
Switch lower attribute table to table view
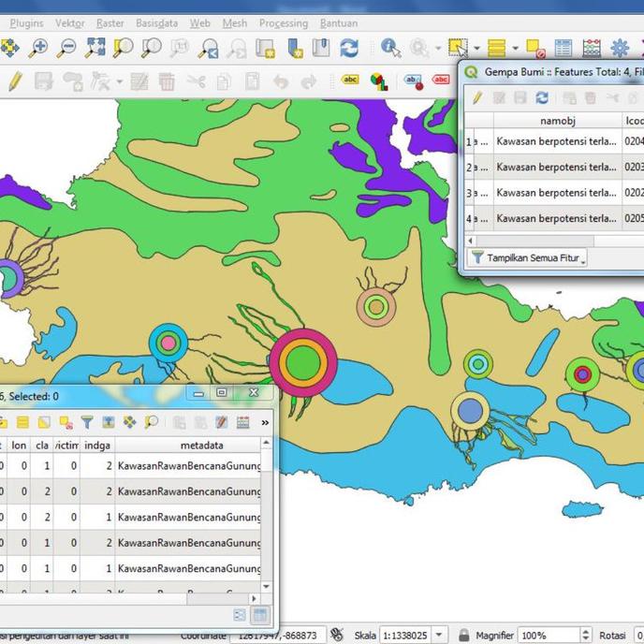pyautogui.click(x=259, y=615)
